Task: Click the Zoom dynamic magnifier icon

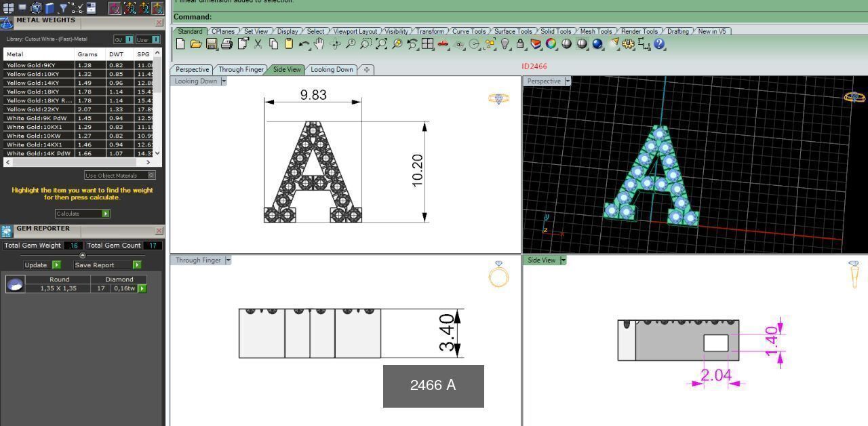Action: coord(351,44)
